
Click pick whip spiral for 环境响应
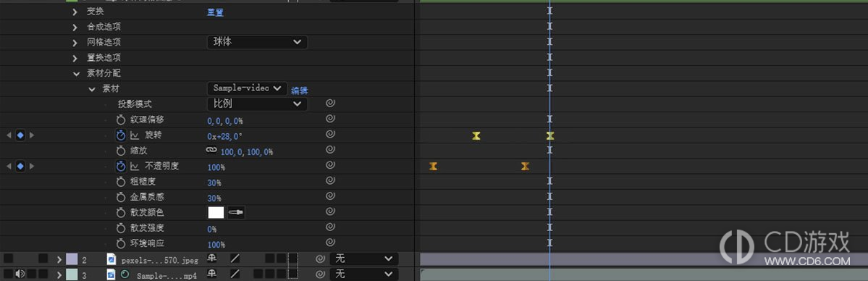330,243
